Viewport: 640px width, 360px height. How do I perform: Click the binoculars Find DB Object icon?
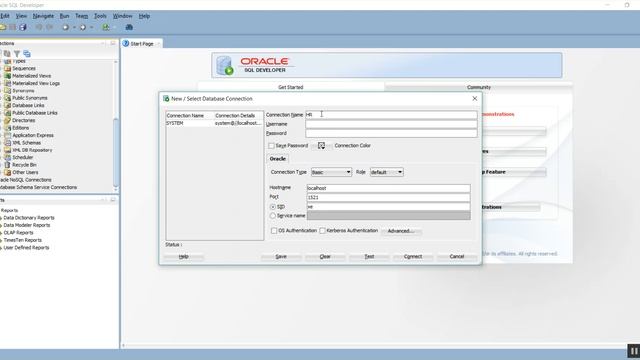[129, 27]
